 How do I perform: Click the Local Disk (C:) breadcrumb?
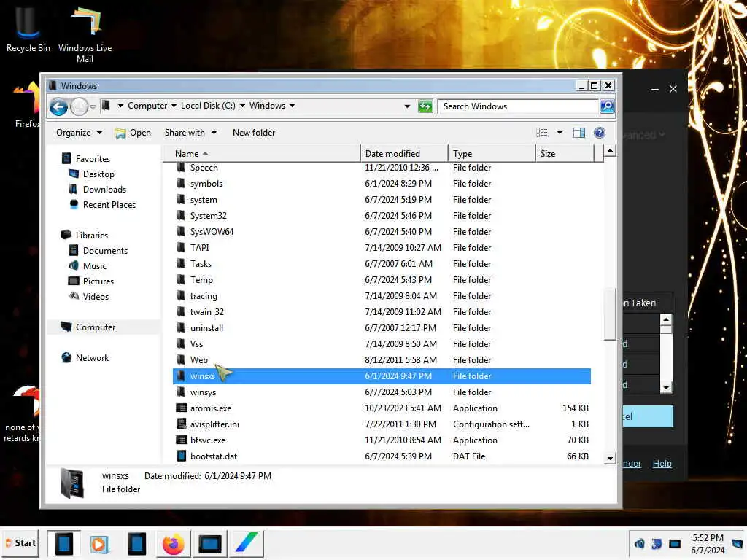coord(208,106)
